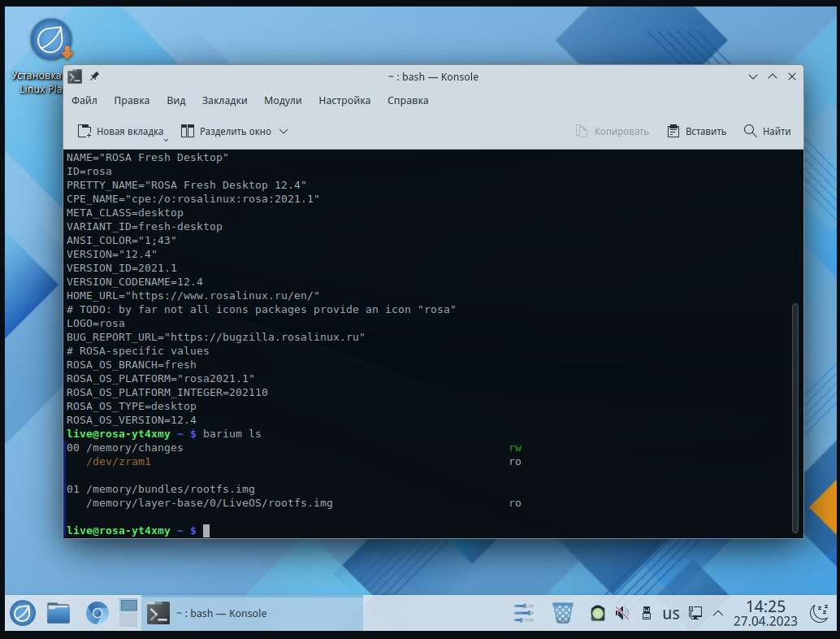Switch the 'us' keyboard layout indicator
This screenshot has width=840, height=639.
point(670,613)
